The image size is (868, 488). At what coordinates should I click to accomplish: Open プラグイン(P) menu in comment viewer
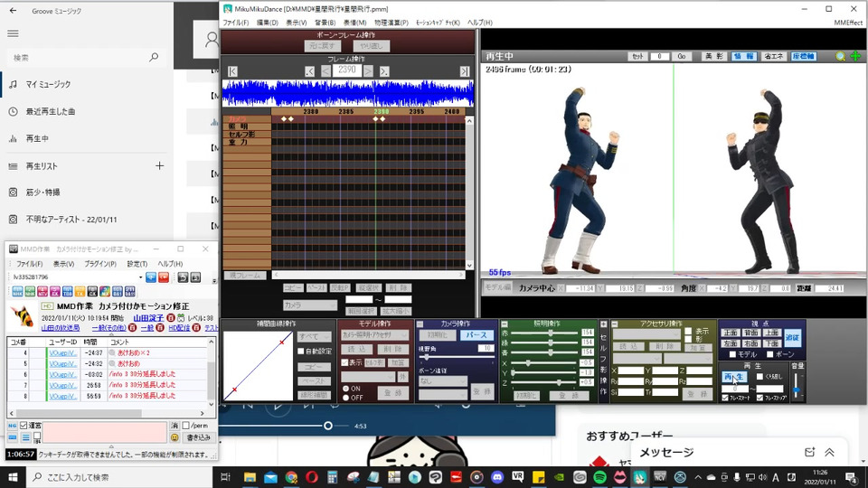click(99, 264)
